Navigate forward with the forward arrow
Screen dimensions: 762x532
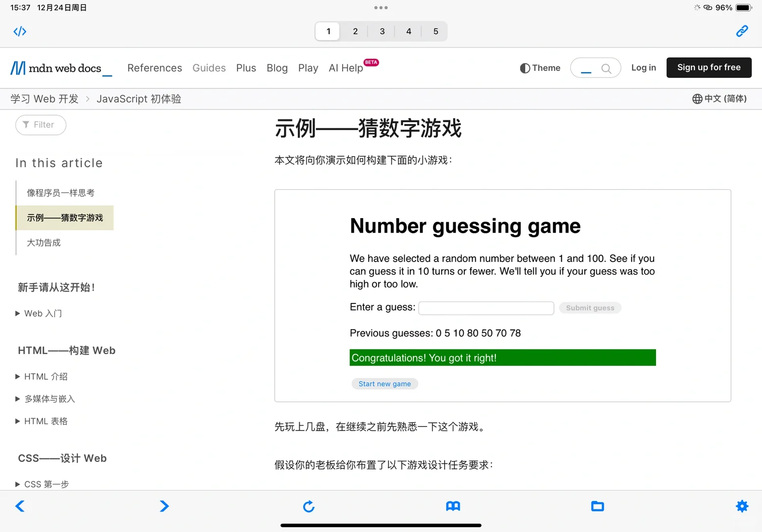pyautogui.click(x=164, y=506)
